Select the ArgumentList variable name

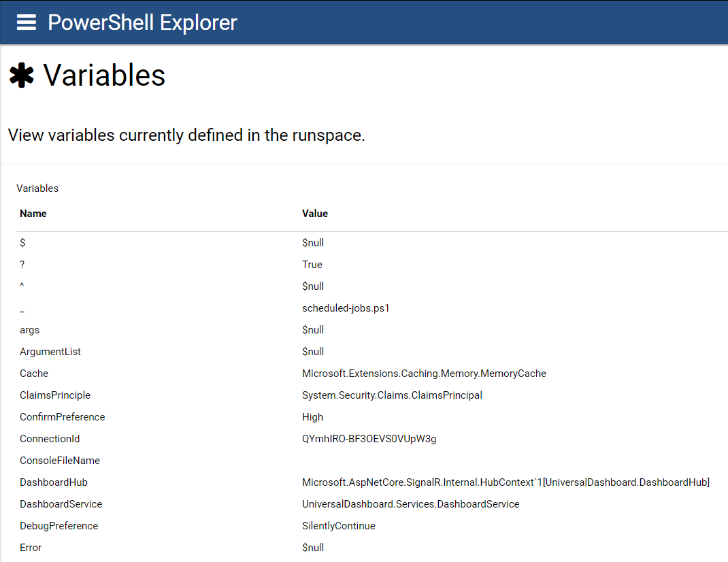click(x=50, y=352)
